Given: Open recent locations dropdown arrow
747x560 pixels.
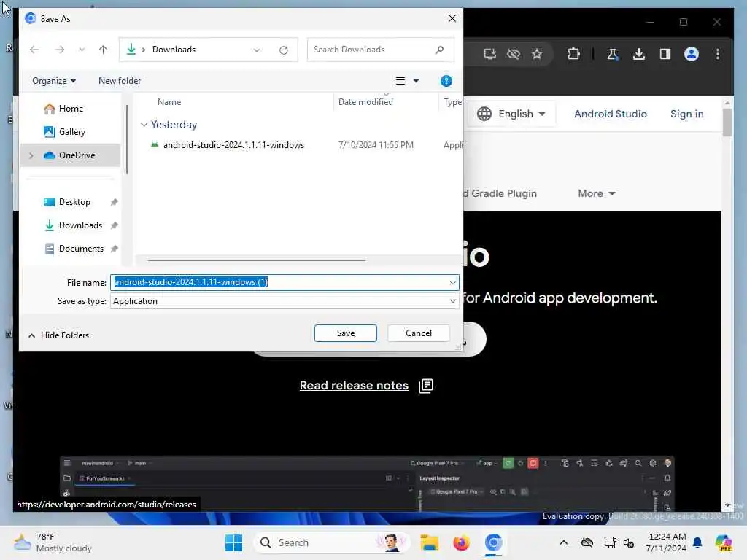Looking at the screenshot, I should (x=82, y=50).
